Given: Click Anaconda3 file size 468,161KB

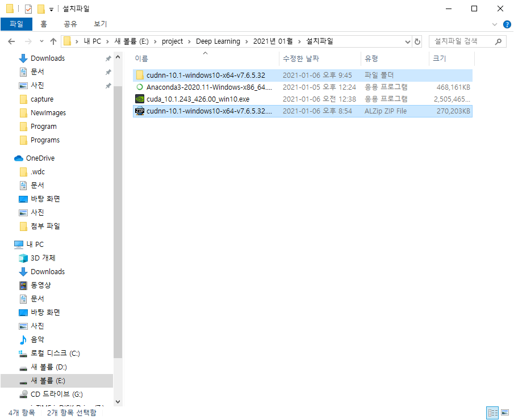Looking at the screenshot, I should click(x=453, y=87).
